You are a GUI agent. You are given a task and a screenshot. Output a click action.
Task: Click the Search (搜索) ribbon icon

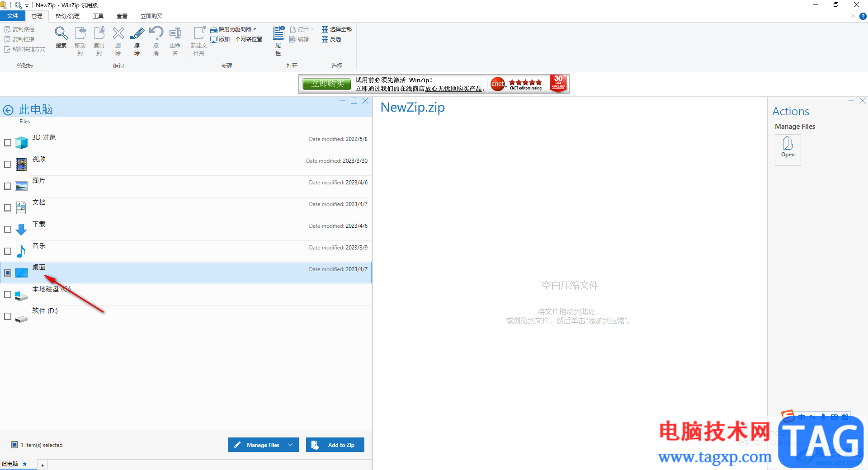click(x=61, y=33)
